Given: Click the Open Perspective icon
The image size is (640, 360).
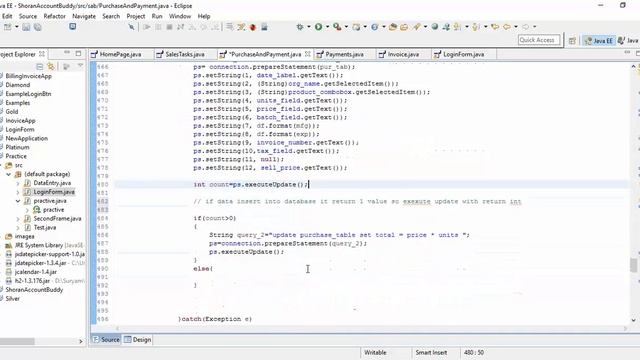Looking at the screenshot, I should pyautogui.click(x=572, y=40).
